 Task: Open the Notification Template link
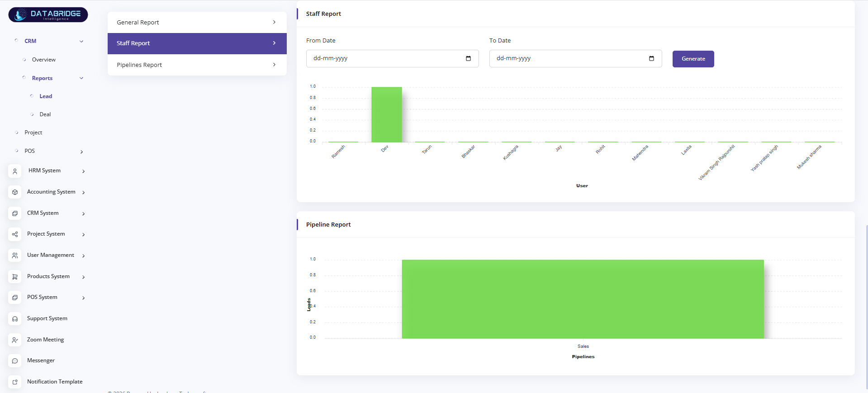(55, 382)
